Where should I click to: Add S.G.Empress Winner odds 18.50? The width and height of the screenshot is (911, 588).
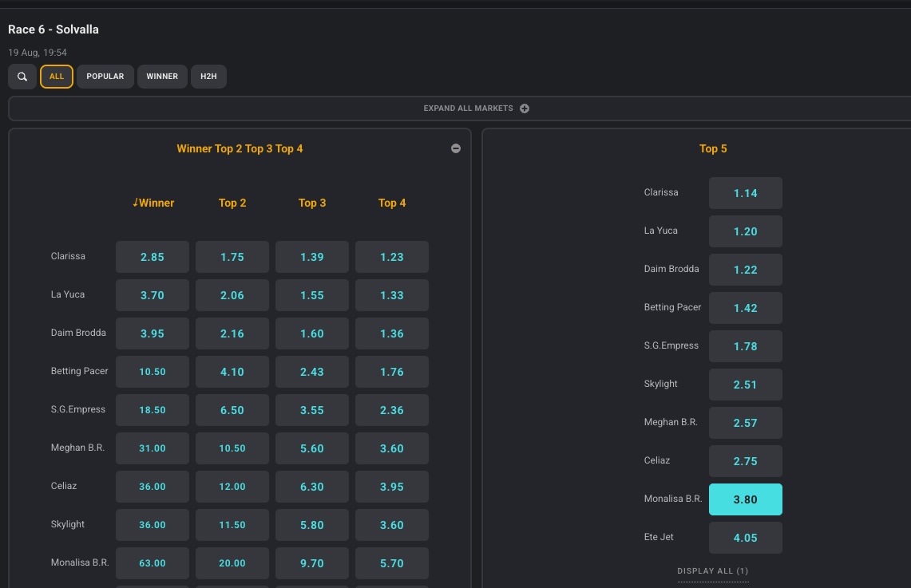(x=152, y=410)
